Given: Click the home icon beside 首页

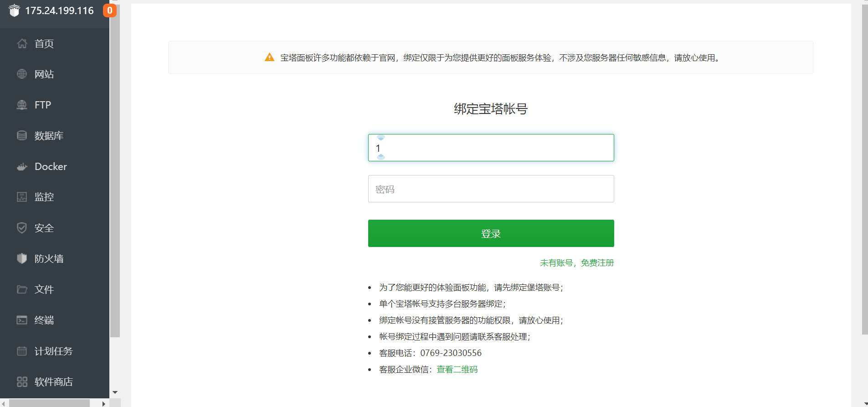Looking at the screenshot, I should [x=22, y=44].
